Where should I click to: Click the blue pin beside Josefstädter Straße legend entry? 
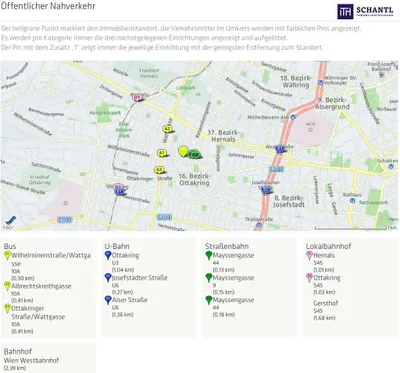(x=108, y=278)
